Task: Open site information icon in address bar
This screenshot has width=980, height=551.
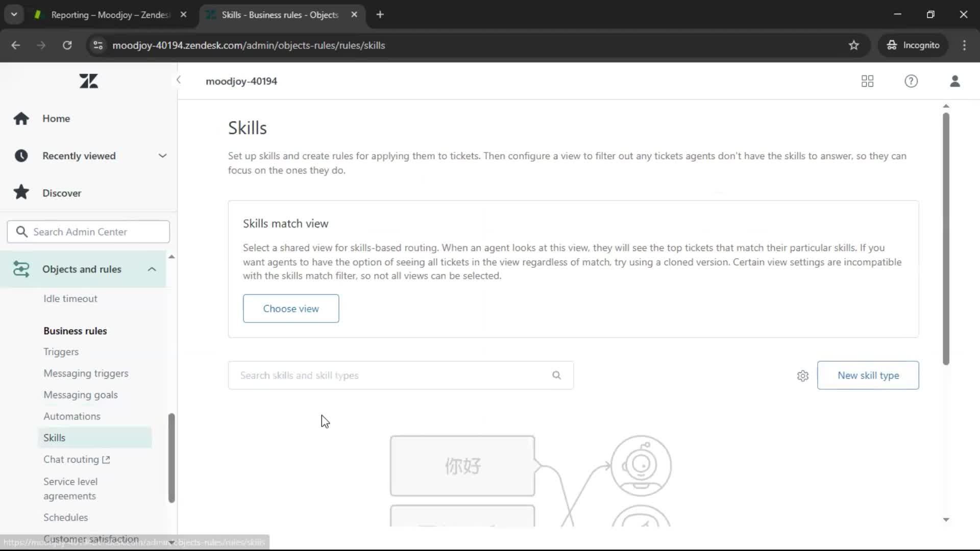Action: tap(97, 45)
